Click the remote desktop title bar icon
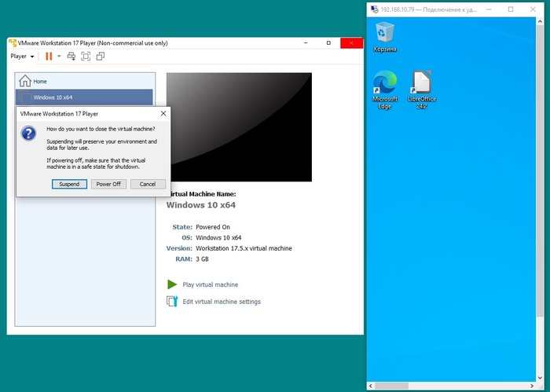Image resolution: width=550 pixels, height=392 pixels. [374, 9]
